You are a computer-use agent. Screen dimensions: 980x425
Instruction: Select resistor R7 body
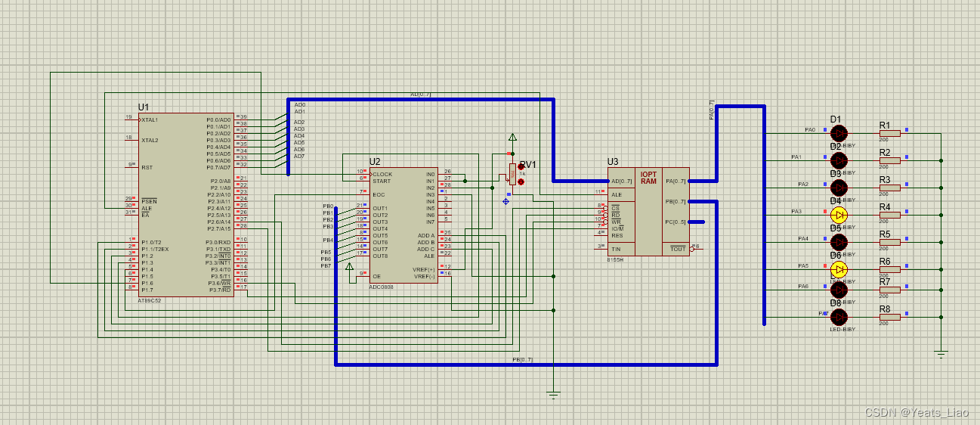889,290
